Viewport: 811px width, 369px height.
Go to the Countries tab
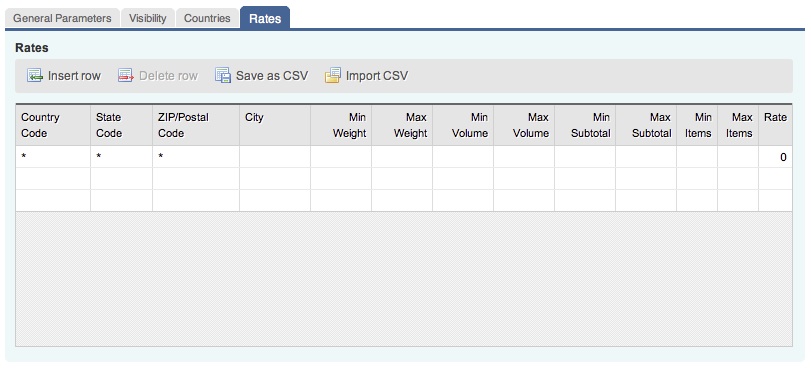(207, 18)
